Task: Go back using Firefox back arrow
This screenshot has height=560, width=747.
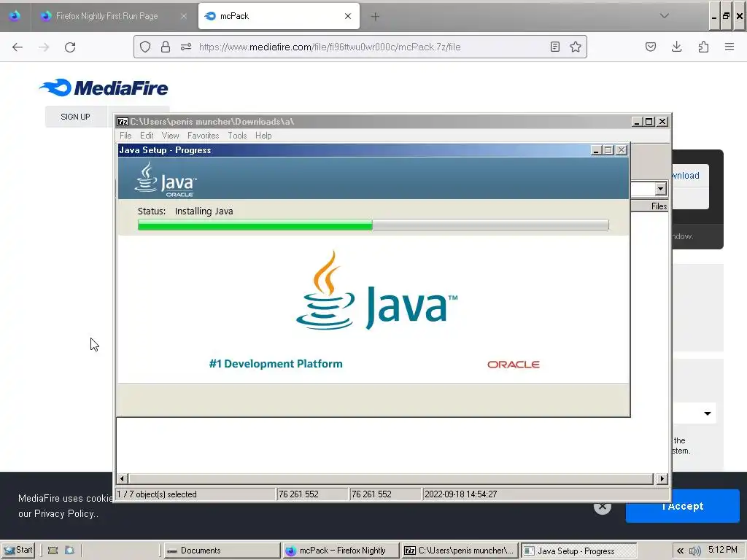Action: 18,47
